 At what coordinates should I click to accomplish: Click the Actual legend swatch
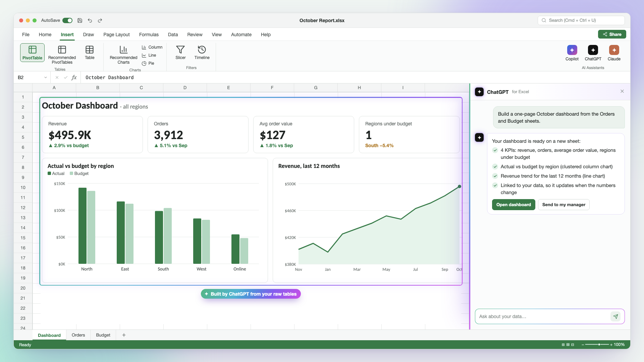coord(49,174)
